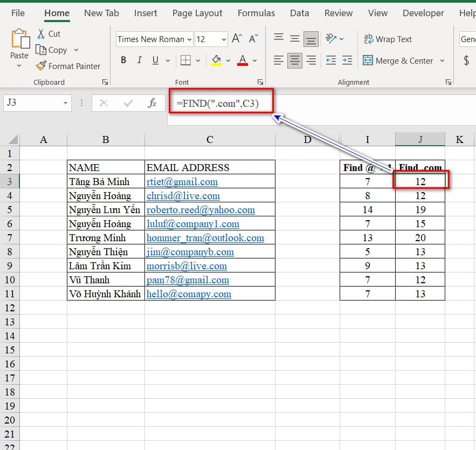Click the Orientation text-angle icon
The height and width of the screenshot is (450, 476).
330,39
